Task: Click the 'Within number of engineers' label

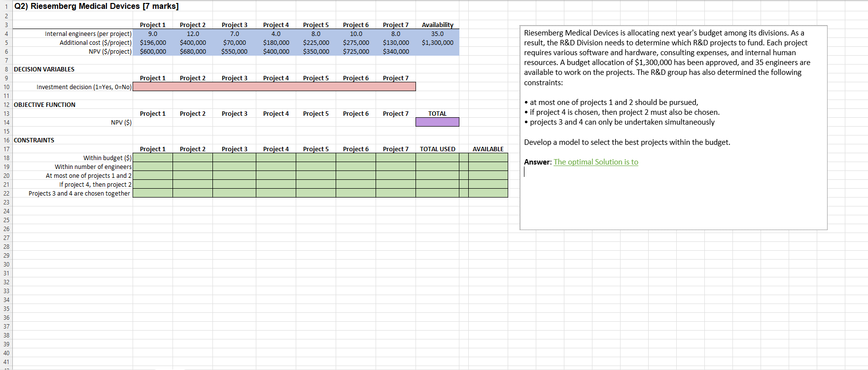Action: [93, 167]
